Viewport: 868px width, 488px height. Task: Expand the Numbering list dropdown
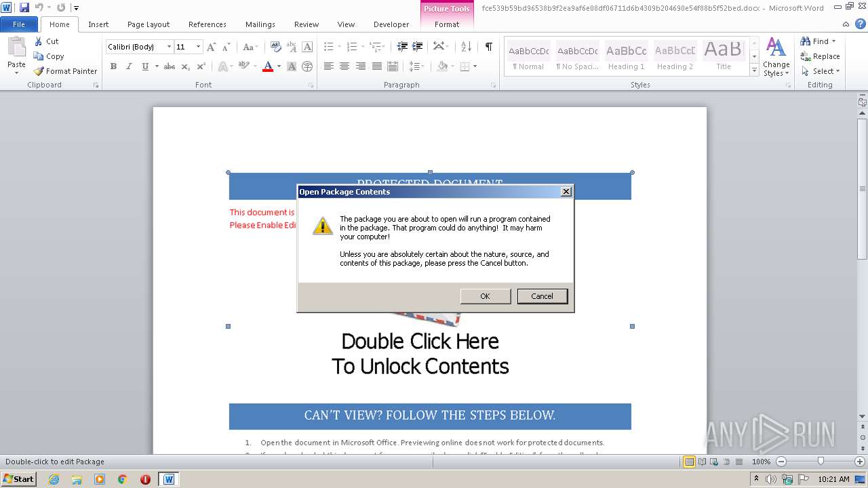[x=363, y=47]
